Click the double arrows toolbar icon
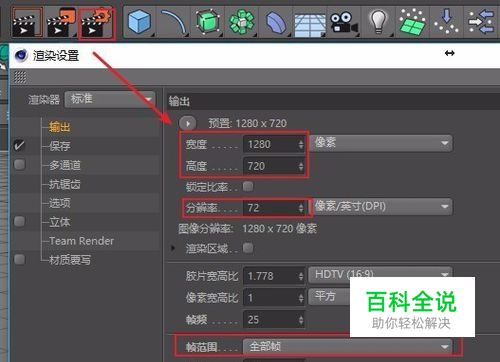 [x=481, y=22]
